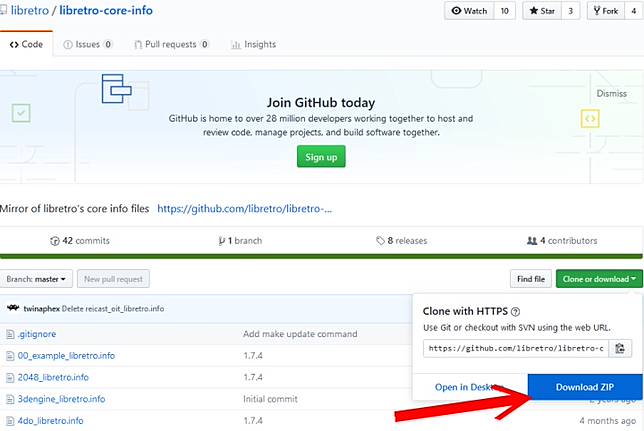Copy the clone URL to clipboard

click(x=620, y=348)
